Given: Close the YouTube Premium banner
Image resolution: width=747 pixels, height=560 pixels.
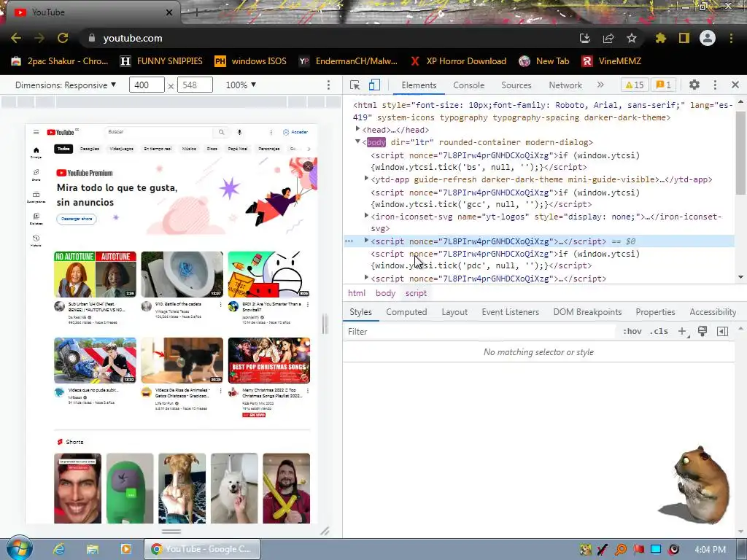Looking at the screenshot, I should click(x=309, y=166).
